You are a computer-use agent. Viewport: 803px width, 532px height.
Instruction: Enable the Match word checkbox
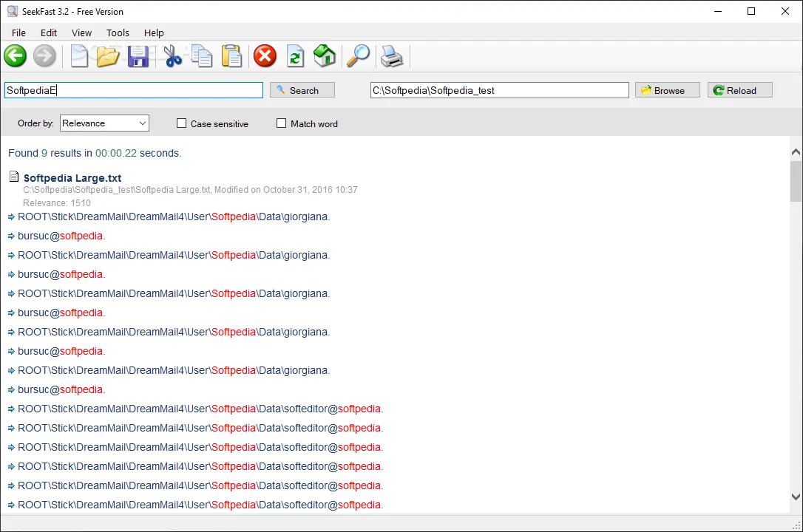click(281, 123)
